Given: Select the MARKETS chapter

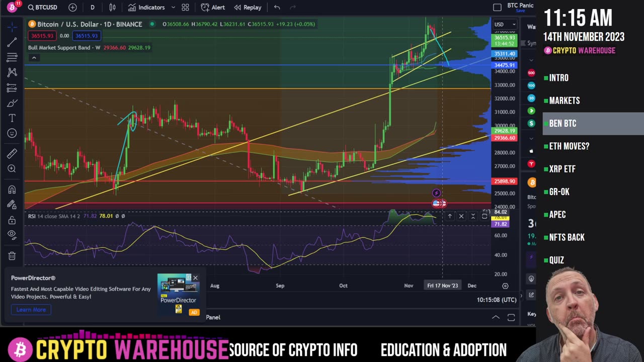Looking at the screenshot, I should pyautogui.click(x=564, y=101).
